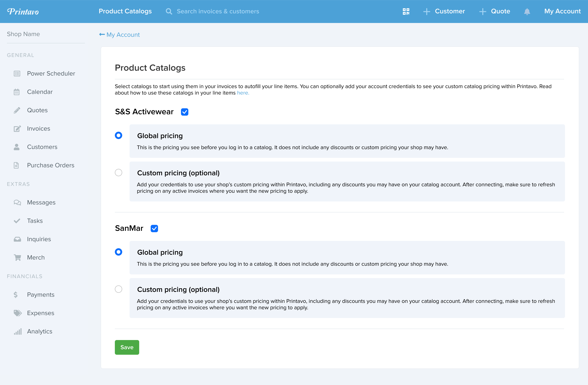Open Product Catalogs in top bar

coord(125,11)
